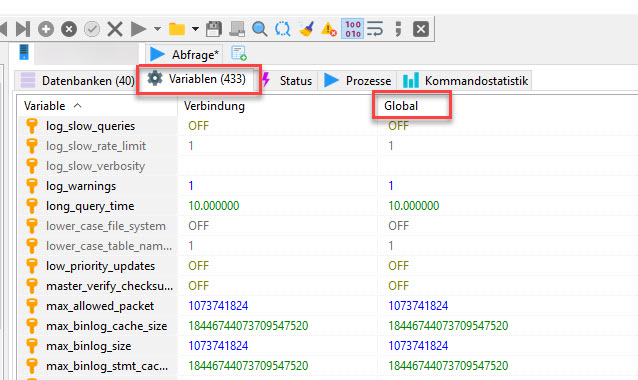Click the key icon beside log_slow_queries

coord(32,126)
